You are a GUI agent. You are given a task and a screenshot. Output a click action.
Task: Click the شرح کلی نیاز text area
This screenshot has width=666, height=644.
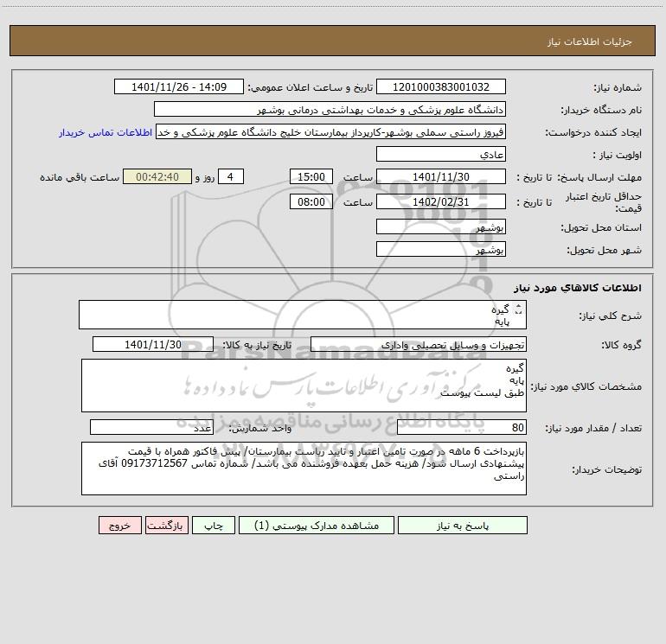[303, 315]
